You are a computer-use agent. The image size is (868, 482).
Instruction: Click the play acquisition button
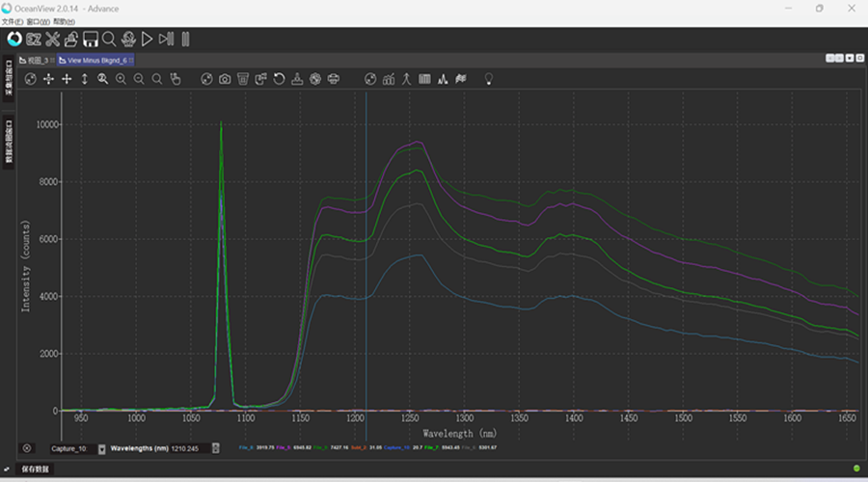click(148, 40)
